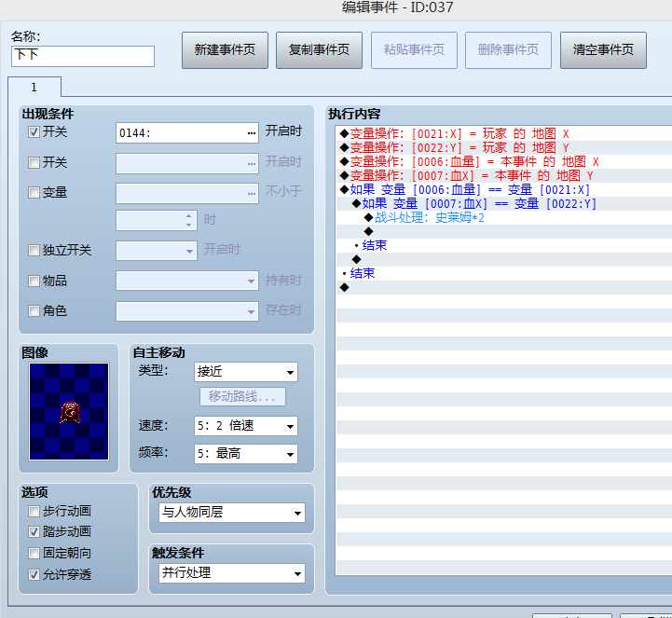Click the 名称 input field
672x618 pixels.
83,56
